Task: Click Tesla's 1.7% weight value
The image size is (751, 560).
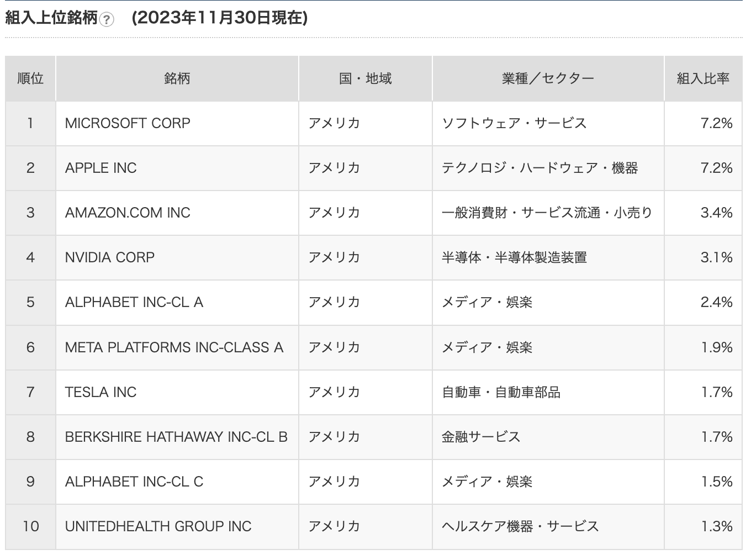Action: pos(717,392)
